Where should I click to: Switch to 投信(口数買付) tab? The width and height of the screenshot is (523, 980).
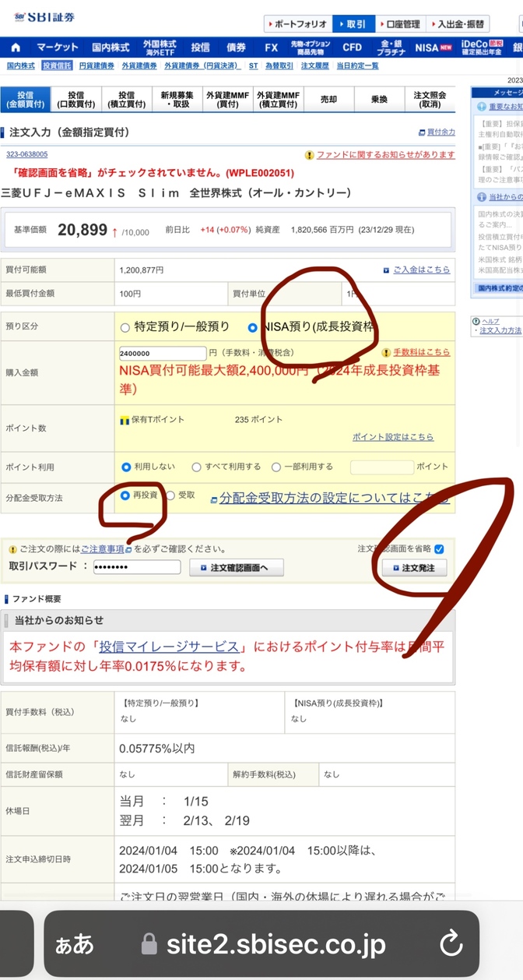76,100
